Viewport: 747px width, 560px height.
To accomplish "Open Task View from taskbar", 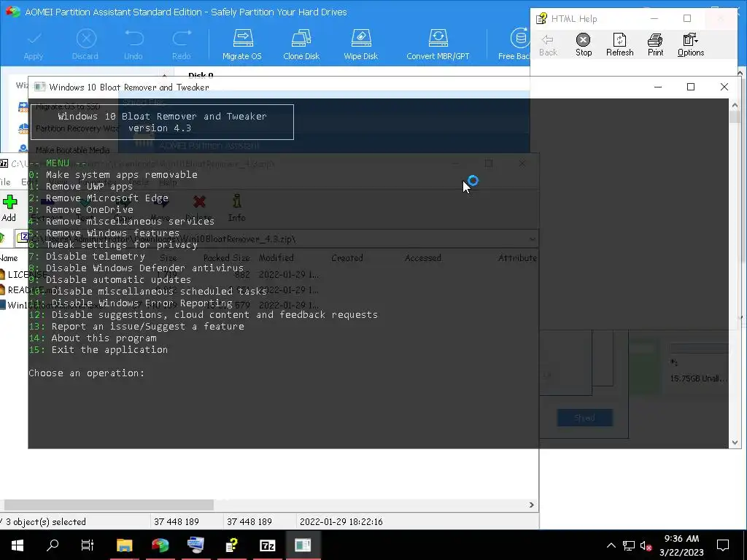I will tap(88, 545).
